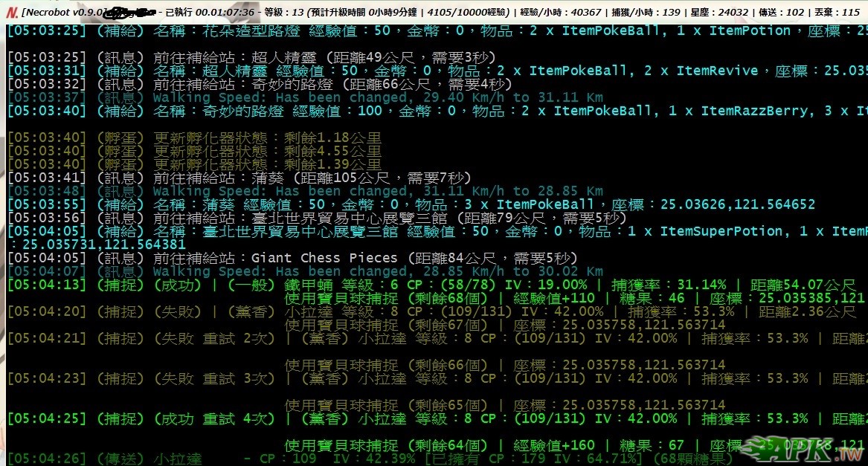Click the 05:04:20 '(失敗)' catch status
This screenshot has width=868, height=466.
178,311
